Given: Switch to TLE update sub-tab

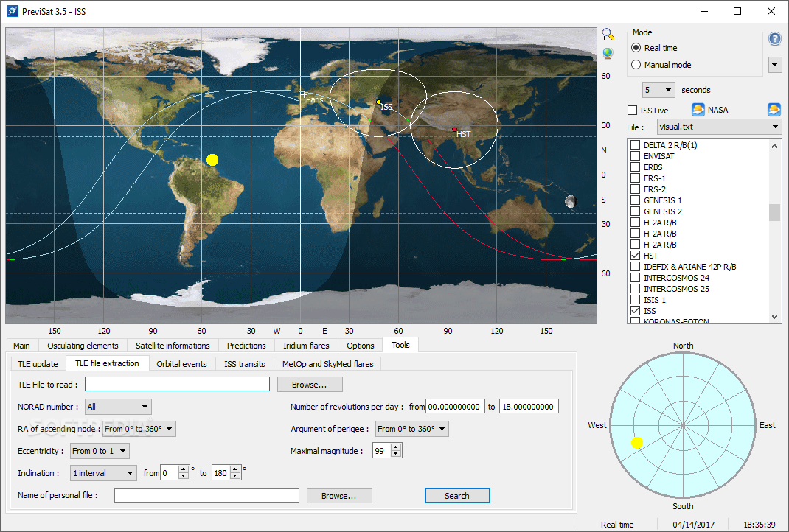Looking at the screenshot, I should (38, 363).
